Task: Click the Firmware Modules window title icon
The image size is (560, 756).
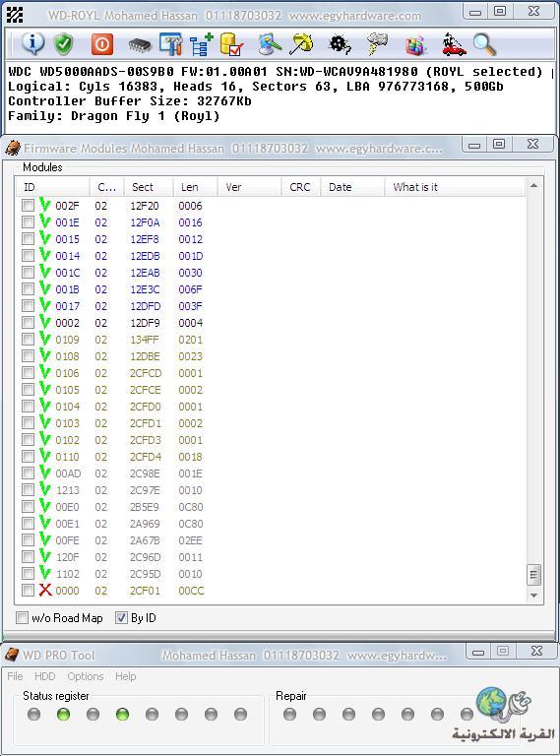Action: click(13, 148)
